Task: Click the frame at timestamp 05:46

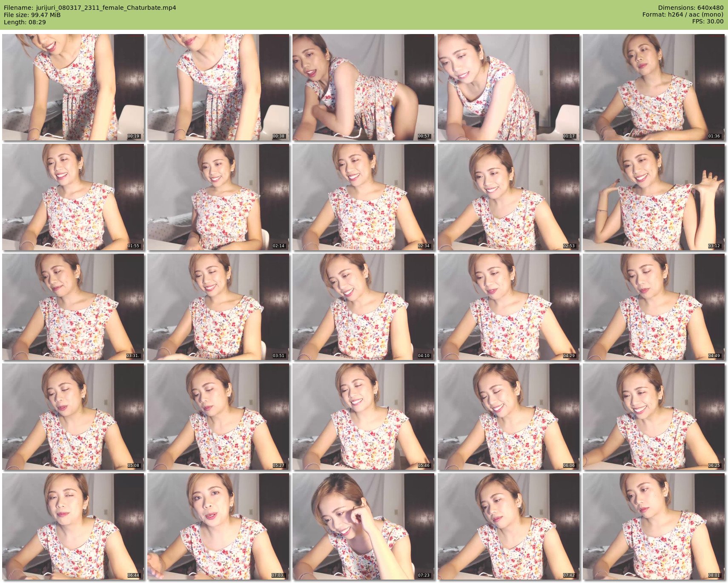Action: click(364, 417)
